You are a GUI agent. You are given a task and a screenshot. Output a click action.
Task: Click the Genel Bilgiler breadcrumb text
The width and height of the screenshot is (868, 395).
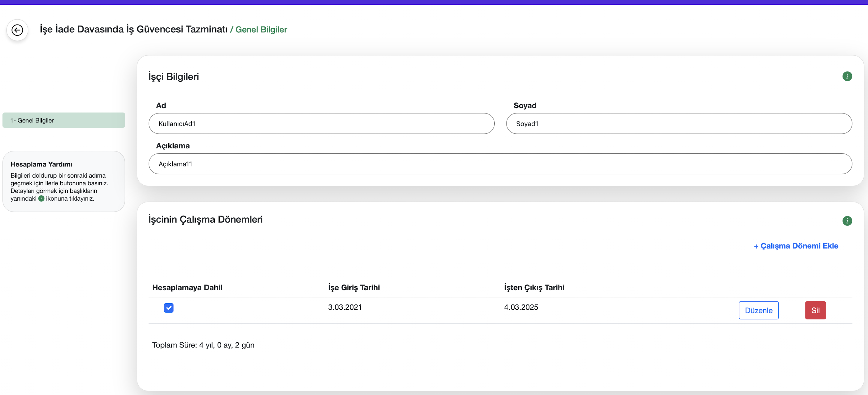tap(261, 30)
